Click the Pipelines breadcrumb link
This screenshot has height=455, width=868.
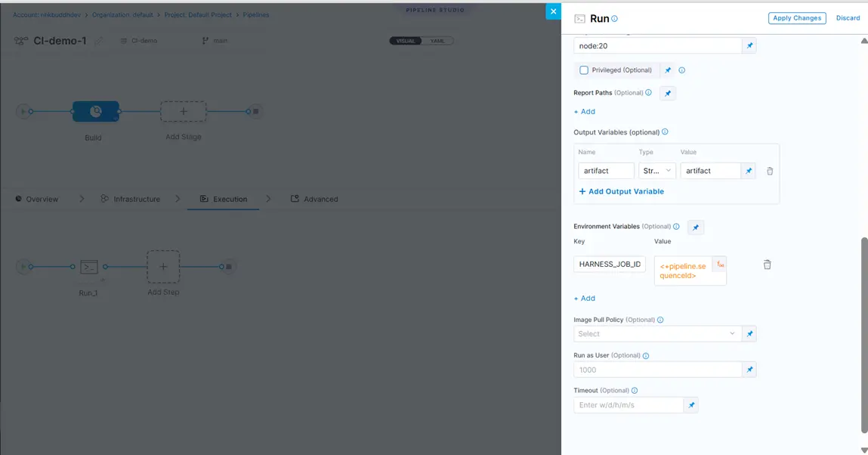(256, 15)
